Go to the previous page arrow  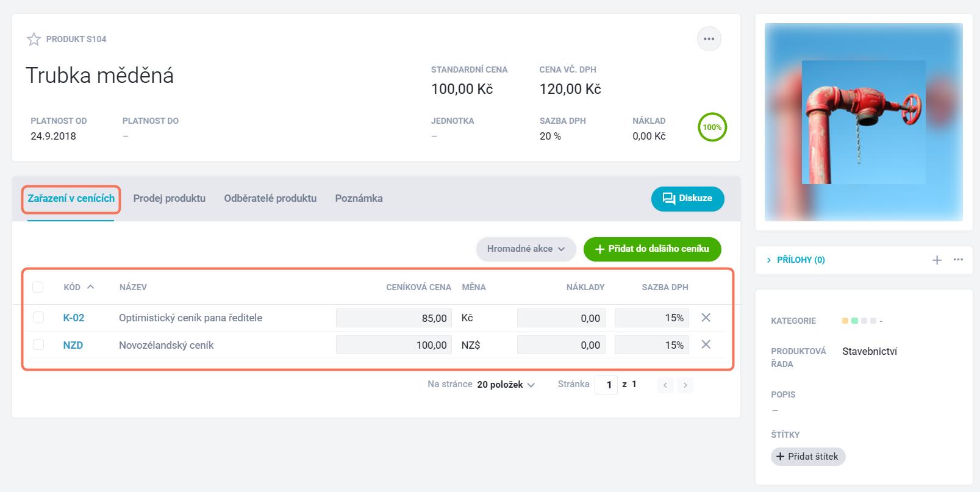[665, 385]
